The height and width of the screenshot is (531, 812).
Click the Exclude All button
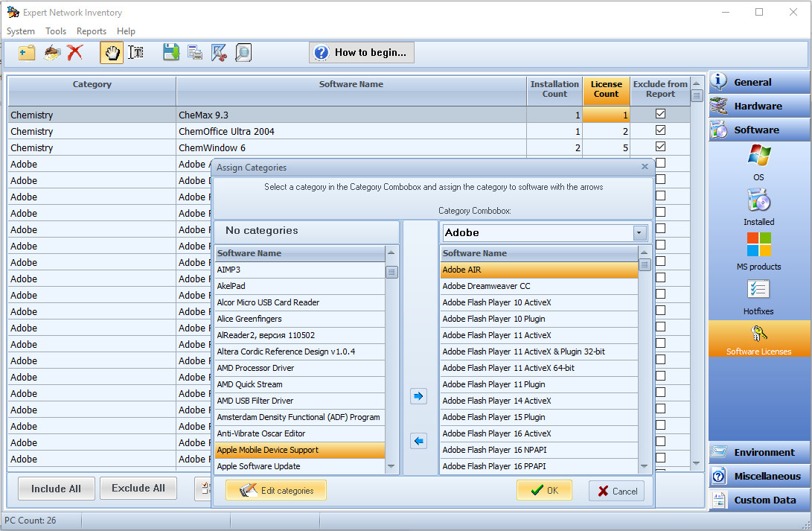(x=138, y=488)
